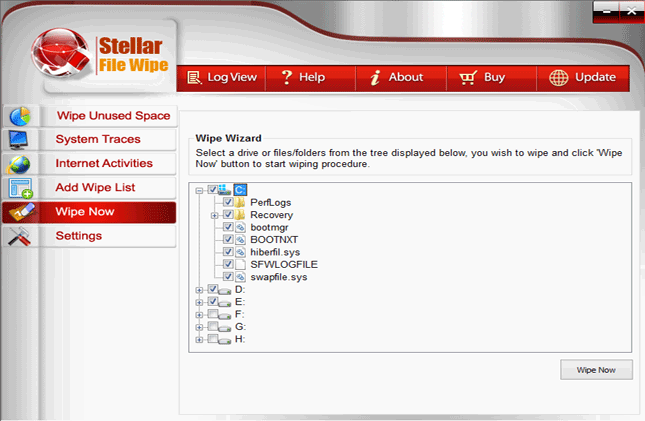Viewport: 645px width, 421px height.
Task: Click the Wipe Unused Space pie chart icon
Action: 20,116
